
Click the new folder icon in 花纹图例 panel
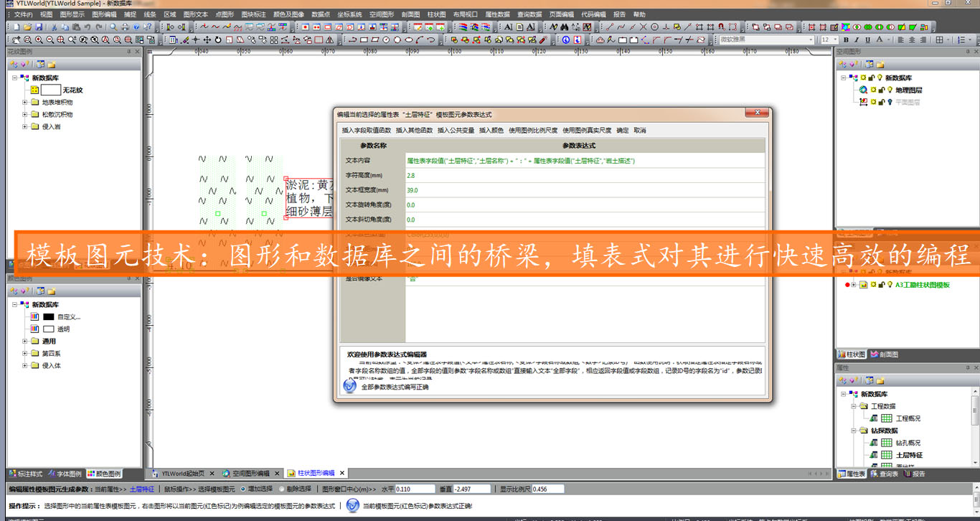52,64
